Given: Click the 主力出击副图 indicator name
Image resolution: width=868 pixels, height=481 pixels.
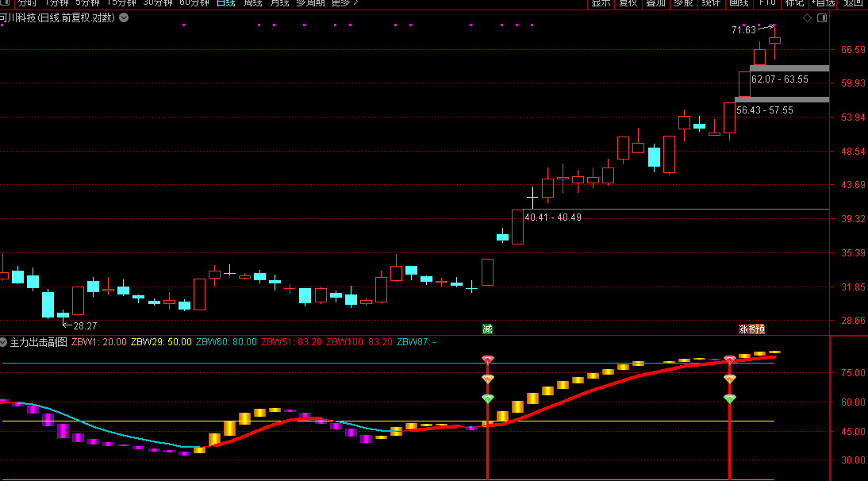Looking at the screenshot, I should click(x=38, y=342).
